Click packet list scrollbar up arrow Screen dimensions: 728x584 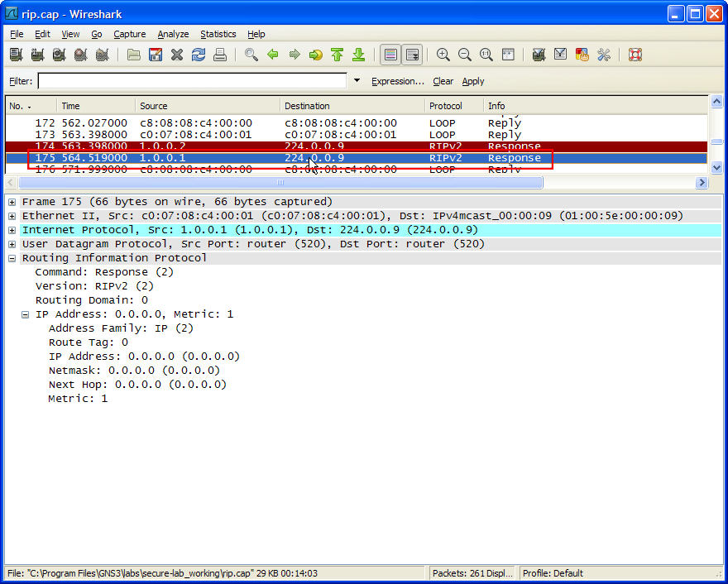[716, 101]
